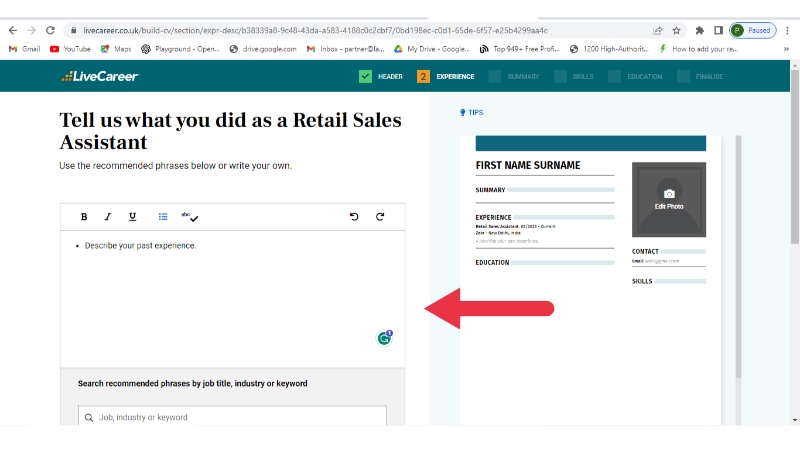Screen dimensions: 800x449
Task: Expand the hidden bookmarks overflow chevron
Action: [x=786, y=48]
